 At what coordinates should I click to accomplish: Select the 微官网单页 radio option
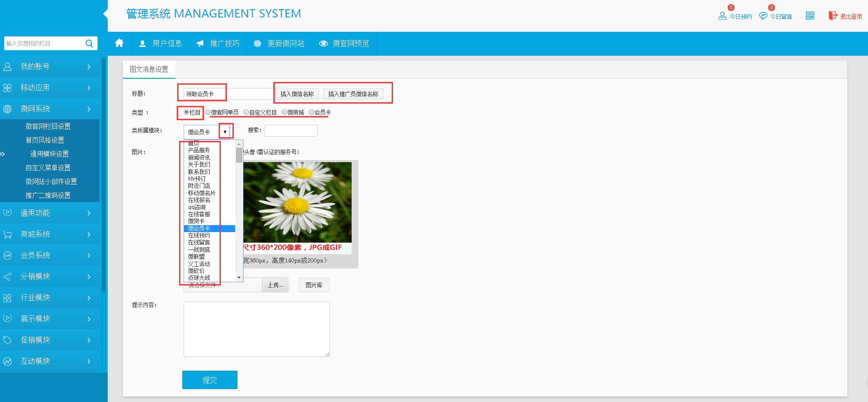(208, 112)
